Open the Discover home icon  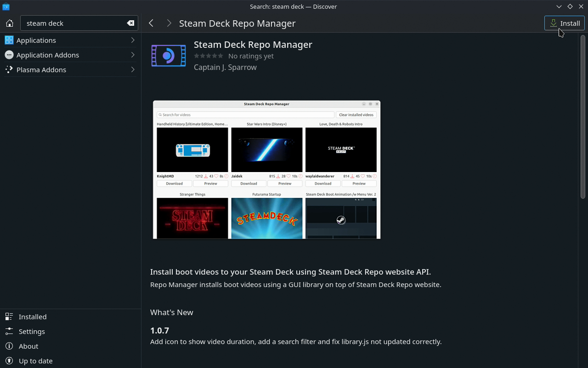tap(9, 23)
